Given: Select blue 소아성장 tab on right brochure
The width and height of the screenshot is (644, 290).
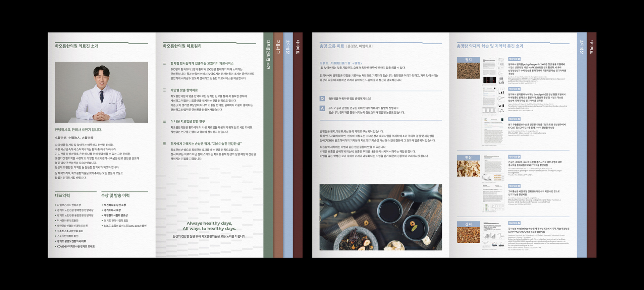Looking at the screenshot, I should (582, 145).
